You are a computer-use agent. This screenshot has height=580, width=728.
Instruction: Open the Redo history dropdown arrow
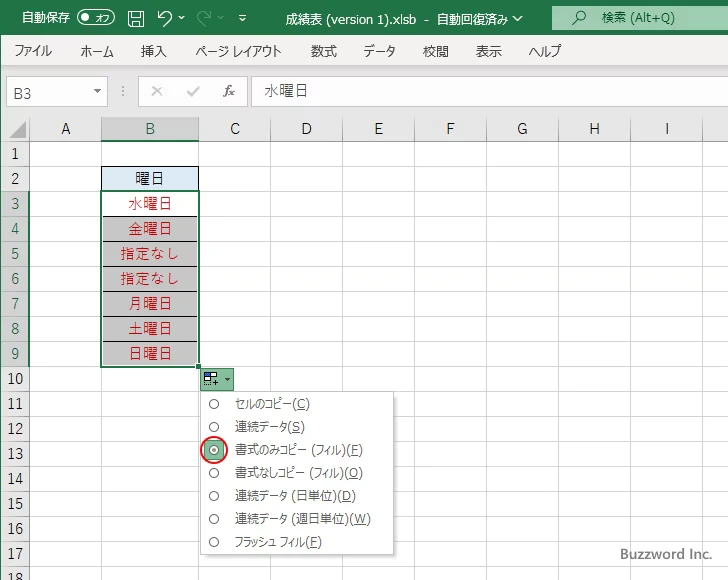click(221, 18)
